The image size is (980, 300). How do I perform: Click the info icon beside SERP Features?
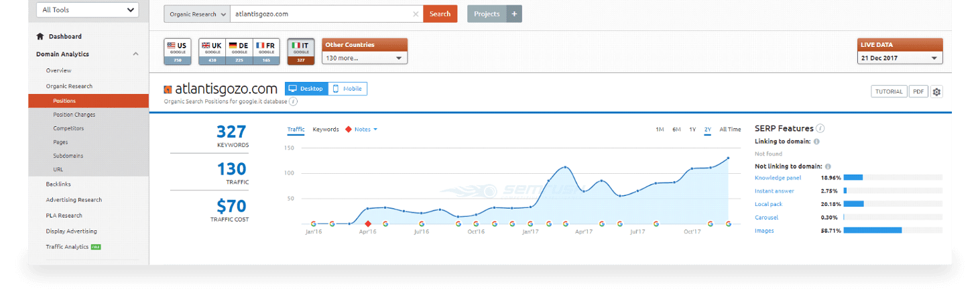pyautogui.click(x=820, y=128)
